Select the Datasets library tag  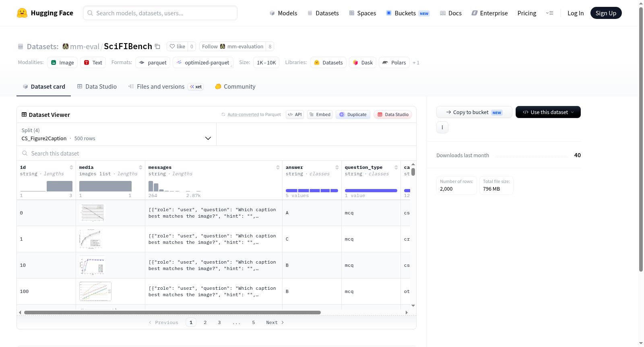(328, 62)
